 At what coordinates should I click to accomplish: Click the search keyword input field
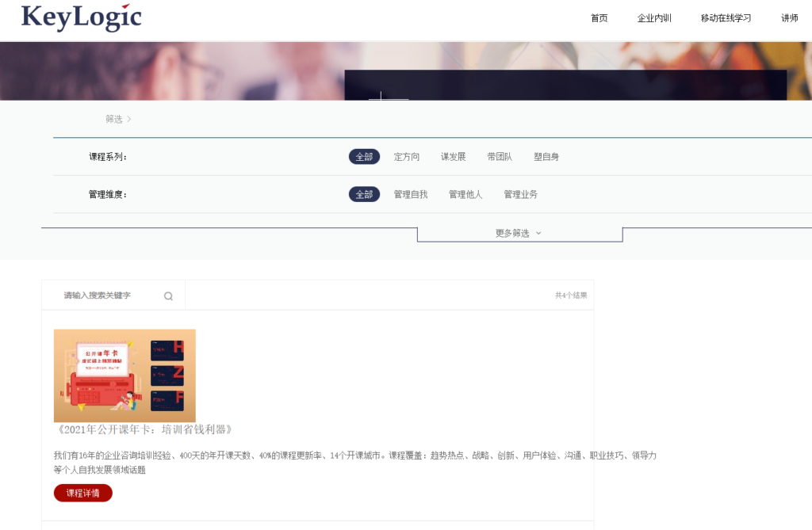click(x=107, y=296)
